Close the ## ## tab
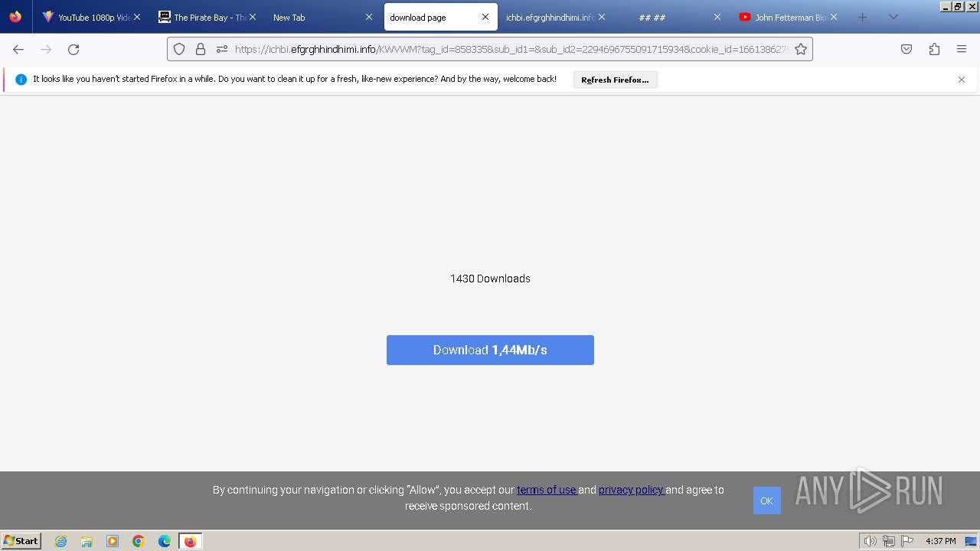The height and width of the screenshot is (551, 980). [x=717, y=17]
